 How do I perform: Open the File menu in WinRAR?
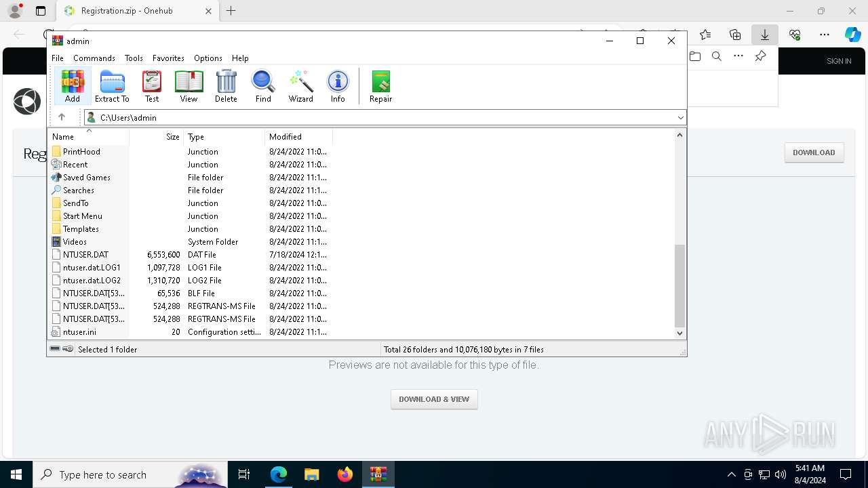58,58
